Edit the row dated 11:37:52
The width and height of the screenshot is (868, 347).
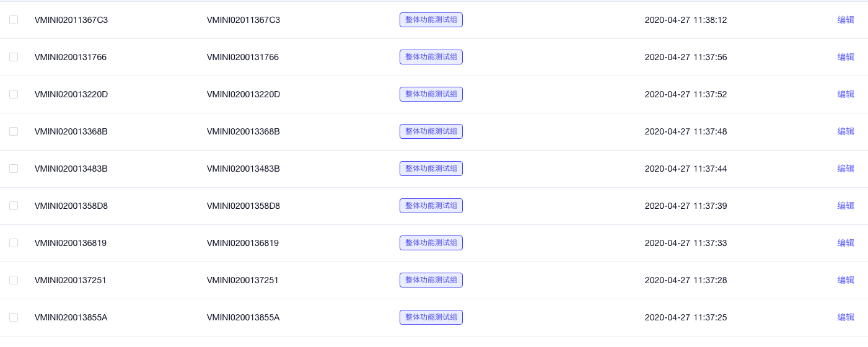(x=846, y=94)
